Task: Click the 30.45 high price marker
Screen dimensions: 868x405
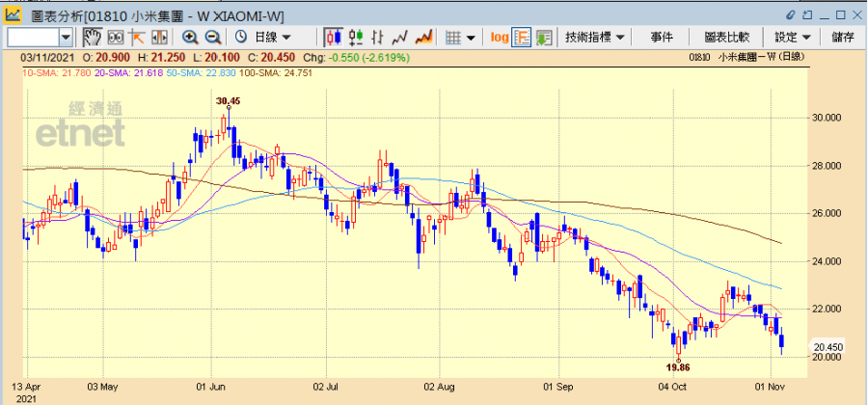Action: [x=229, y=100]
